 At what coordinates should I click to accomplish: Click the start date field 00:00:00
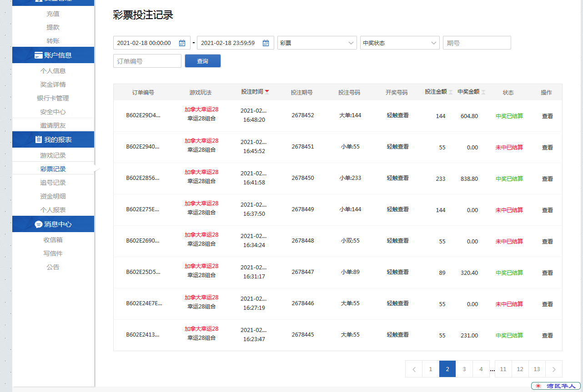[x=152, y=43]
